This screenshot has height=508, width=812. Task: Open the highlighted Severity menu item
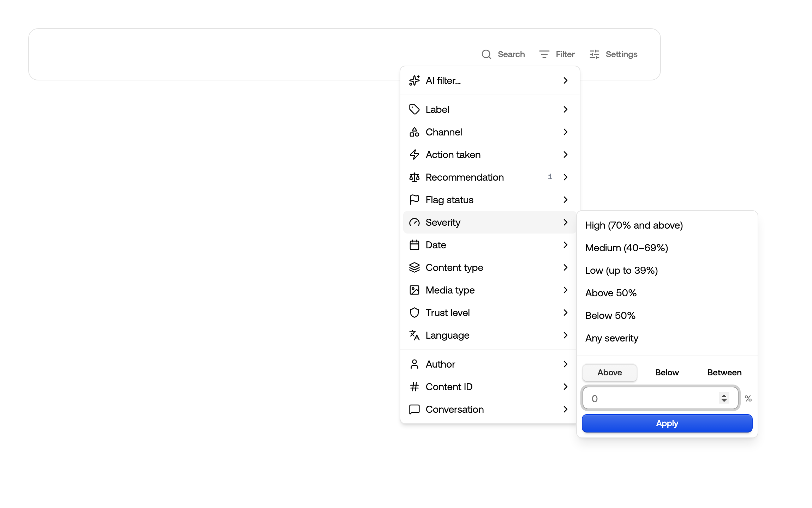point(490,222)
